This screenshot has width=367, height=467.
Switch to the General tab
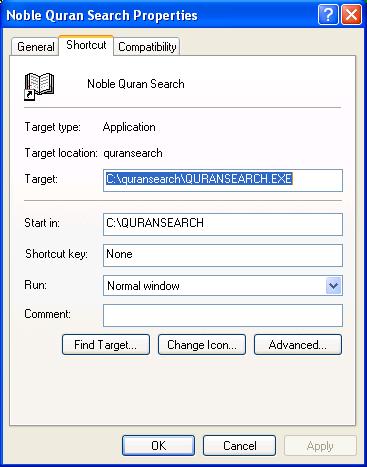tap(35, 47)
